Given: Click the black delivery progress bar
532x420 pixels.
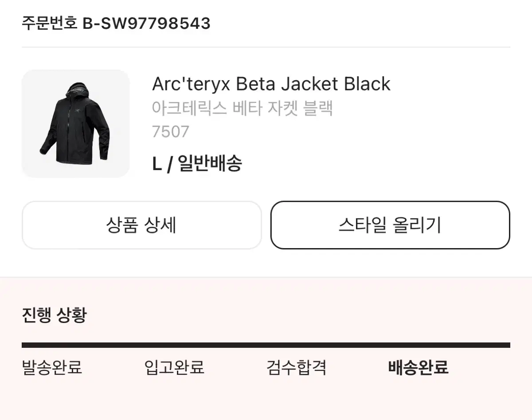Looking at the screenshot, I should click(266, 345).
